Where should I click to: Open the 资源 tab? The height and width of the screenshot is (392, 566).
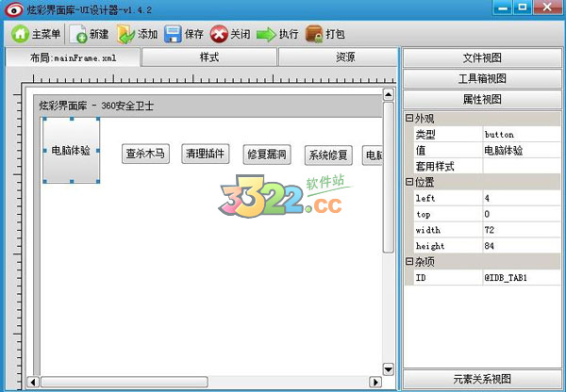tap(338, 57)
